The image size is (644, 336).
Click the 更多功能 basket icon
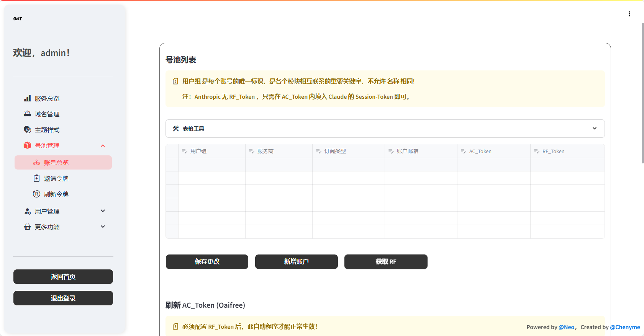click(x=27, y=227)
